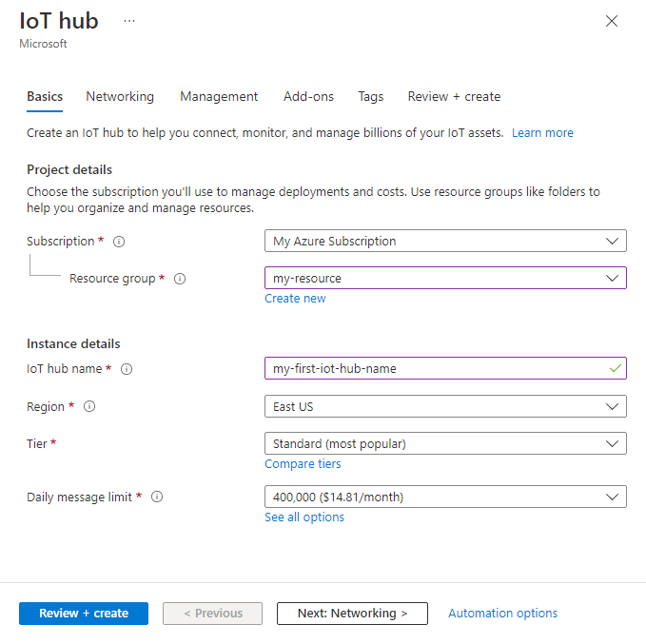Click the Subscription info icon
Screen dimensions: 646x644
[119, 242]
